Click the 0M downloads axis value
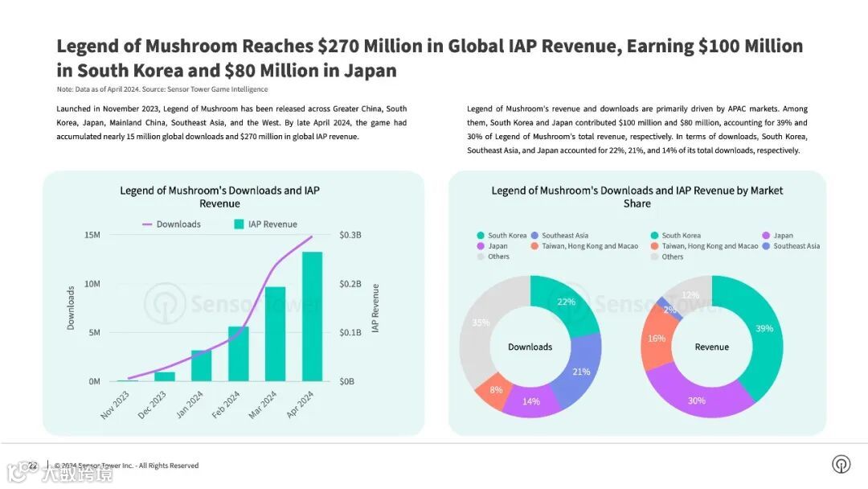The height and width of the screenshot is (489, 868). click(94, 381)
